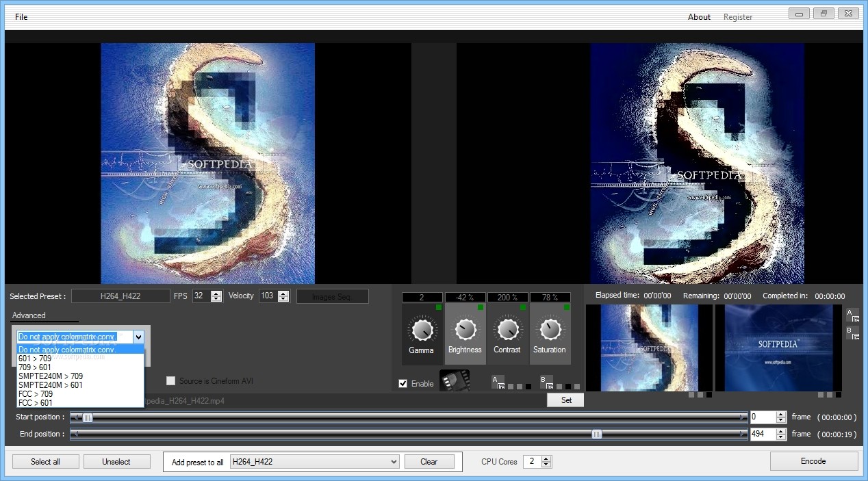Click the Register menu item
This screenshot has width=868, height=481.
[x=738, y=17]
